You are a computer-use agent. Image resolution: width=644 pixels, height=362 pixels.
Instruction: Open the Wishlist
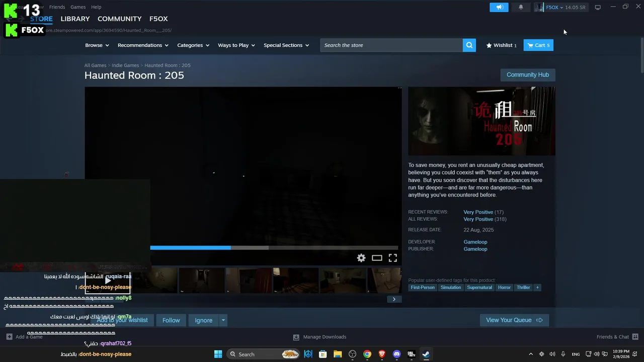pyautogui.click(x=501, y=45)
